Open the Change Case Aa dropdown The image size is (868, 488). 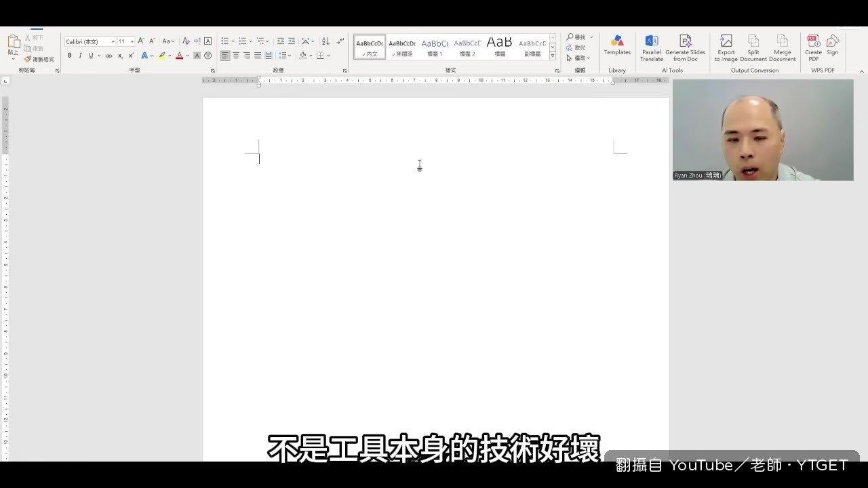pos(168,41)
